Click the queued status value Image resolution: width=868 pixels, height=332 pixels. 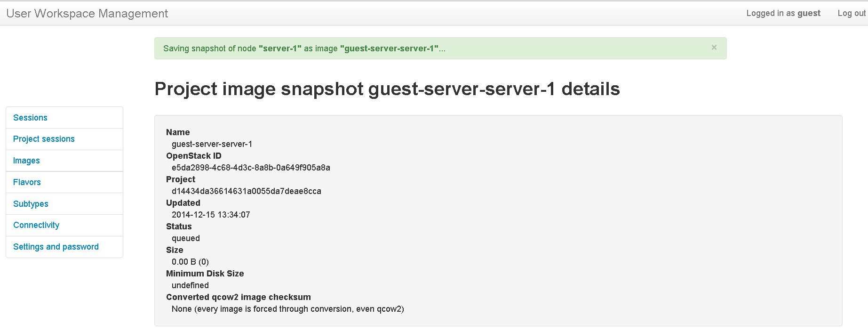click(x=185, y=238)
